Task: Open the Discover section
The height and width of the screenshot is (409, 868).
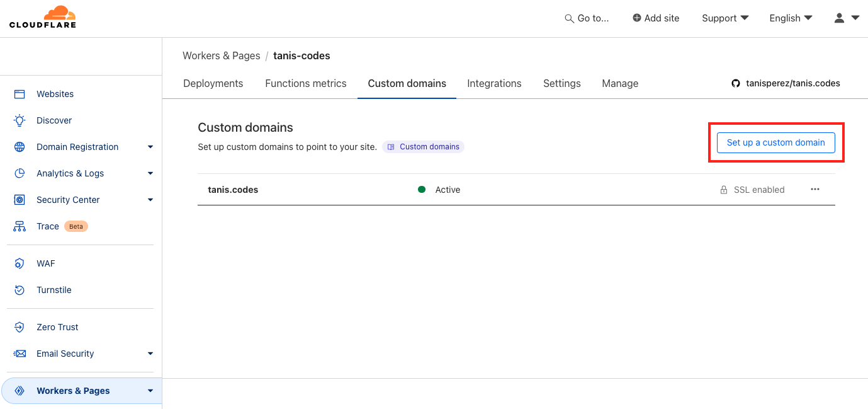Action: point(54,120)
